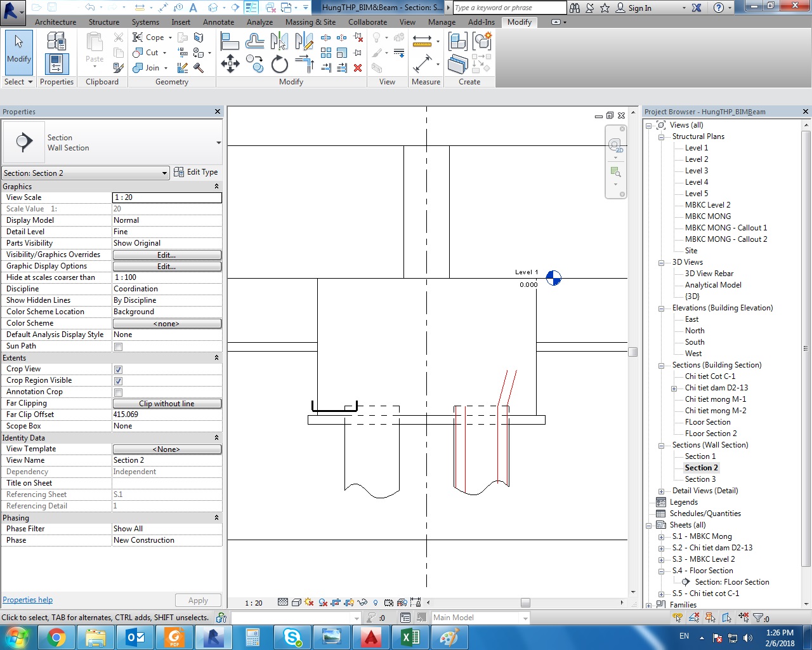Switch to the Annotate tab
Screen dimensions: 812x650
(218, 22)
